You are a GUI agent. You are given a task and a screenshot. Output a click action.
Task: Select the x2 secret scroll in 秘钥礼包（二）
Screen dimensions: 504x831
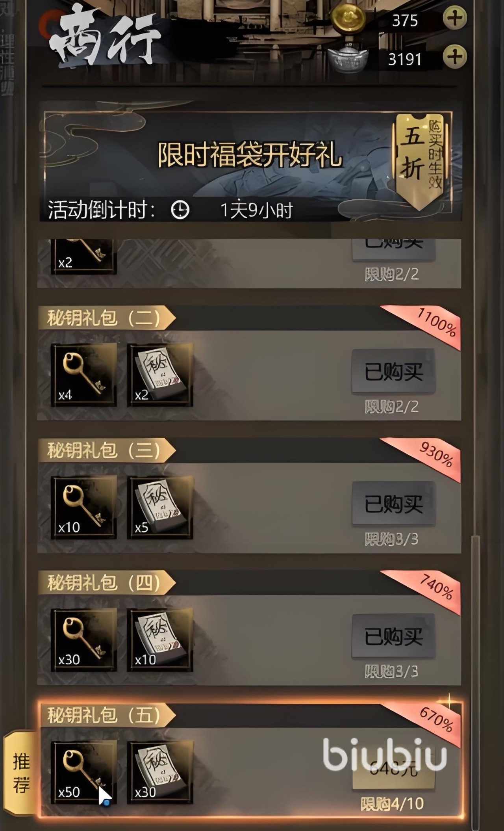click(160, 375)
